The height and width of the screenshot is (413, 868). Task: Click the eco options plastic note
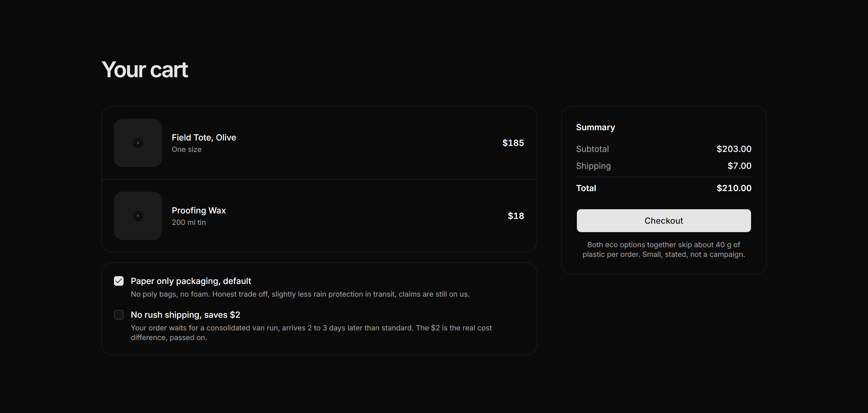point(663,250)
